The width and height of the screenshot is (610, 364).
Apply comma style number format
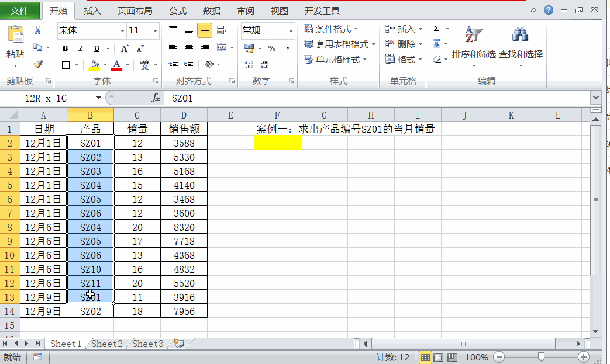[x=288, y=48]
